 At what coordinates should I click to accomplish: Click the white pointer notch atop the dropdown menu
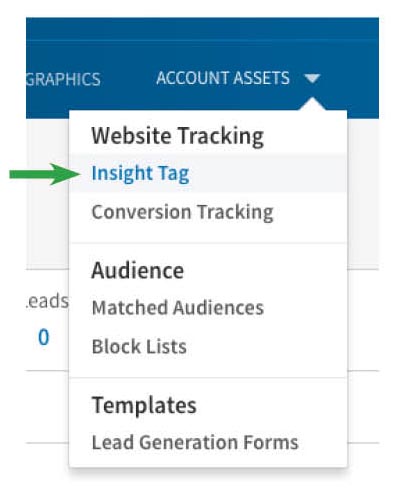[x=312, y=104]
